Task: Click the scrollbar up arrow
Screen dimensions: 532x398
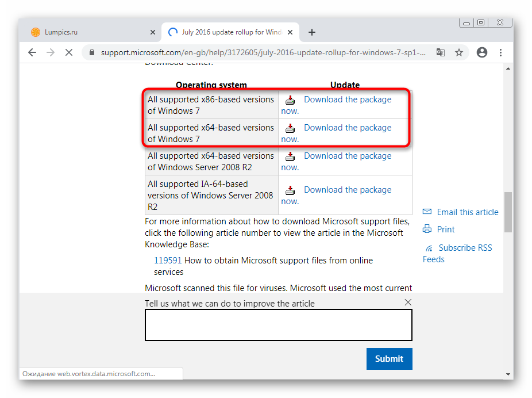Action: (x=508, y=68)
